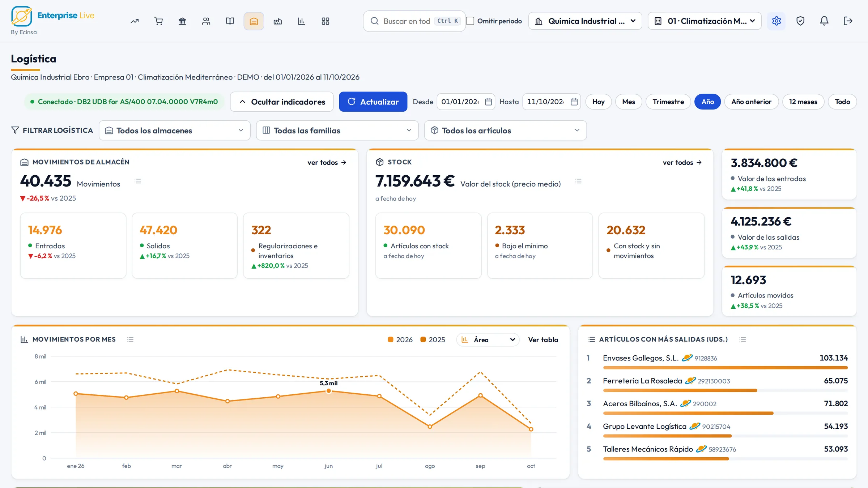Select the 12 meses period pill
Image resolution: width=868 pixels, height=488 pixels.
[x=803, y=102]
